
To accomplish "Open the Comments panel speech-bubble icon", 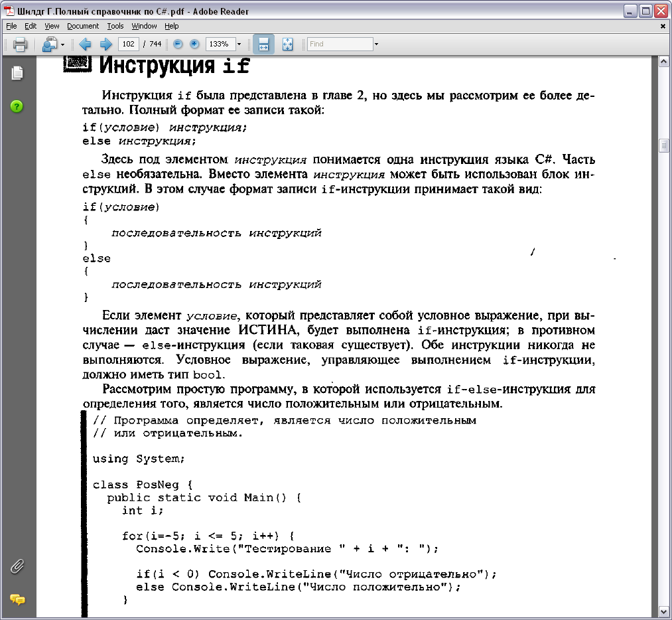I will click(x=17, y=599).
